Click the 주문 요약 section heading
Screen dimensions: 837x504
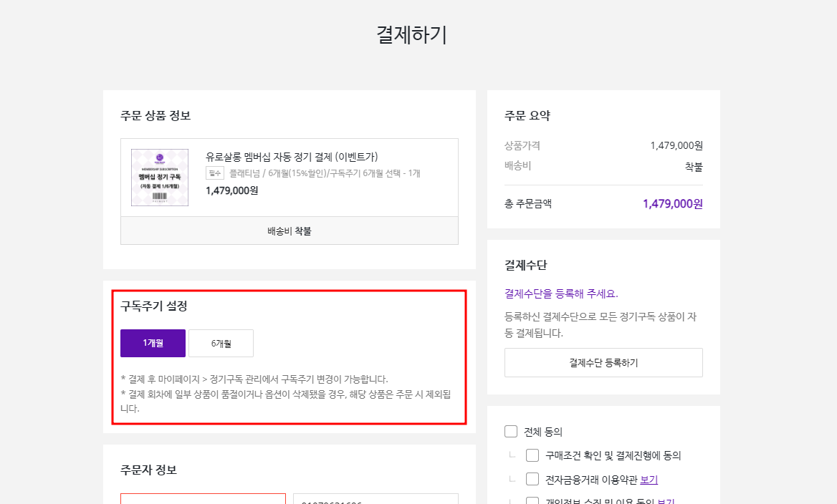click(527, 116)
